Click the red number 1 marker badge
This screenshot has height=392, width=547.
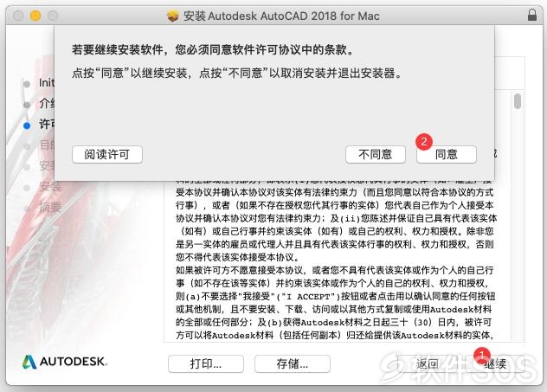[482, 355]
